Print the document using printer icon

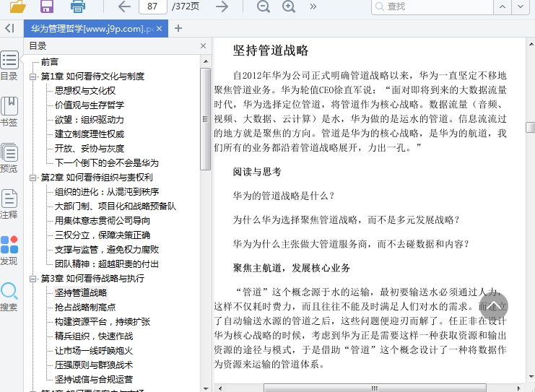pyautogui.click(x=78, y=6)
